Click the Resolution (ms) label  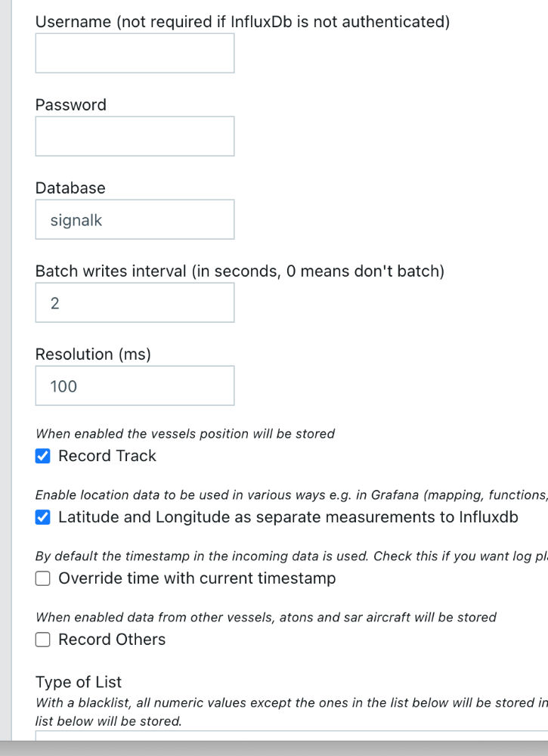93,355
